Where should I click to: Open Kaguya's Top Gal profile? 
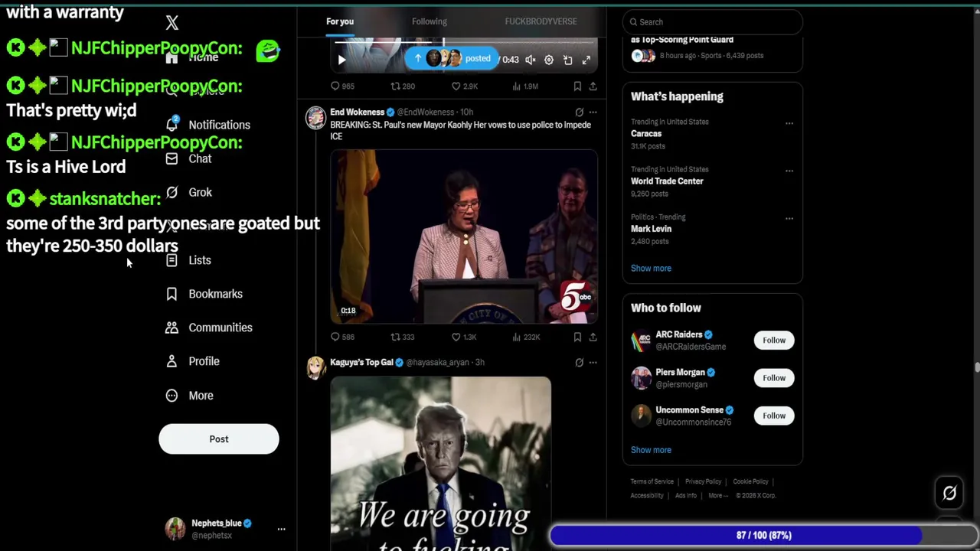[x=361, y=363]
